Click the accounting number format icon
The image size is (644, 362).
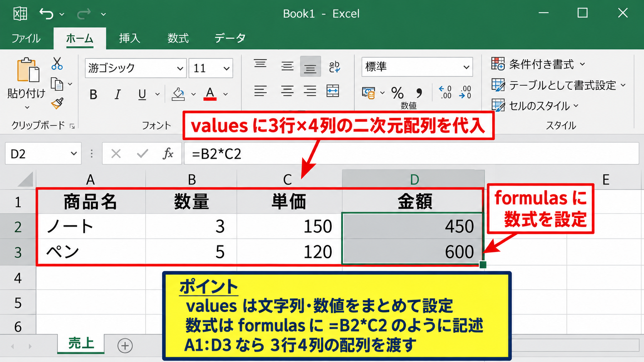tap(369, 93)
